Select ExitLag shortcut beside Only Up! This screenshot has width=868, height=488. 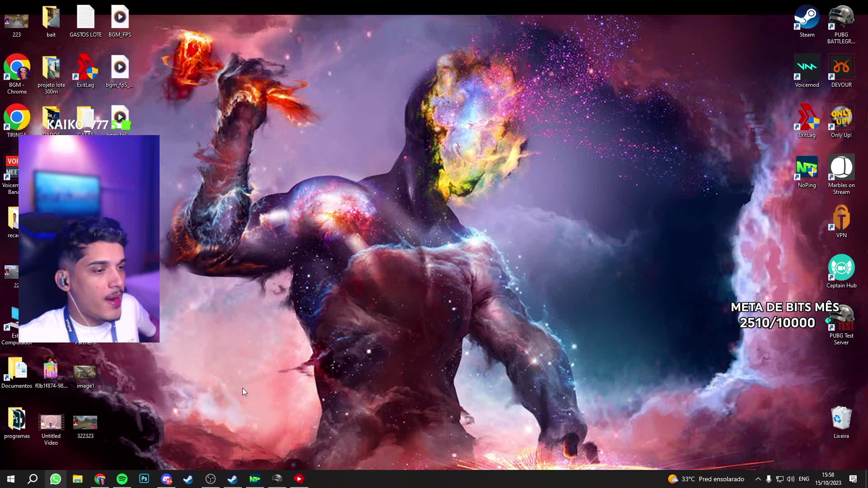click(807, 122)
